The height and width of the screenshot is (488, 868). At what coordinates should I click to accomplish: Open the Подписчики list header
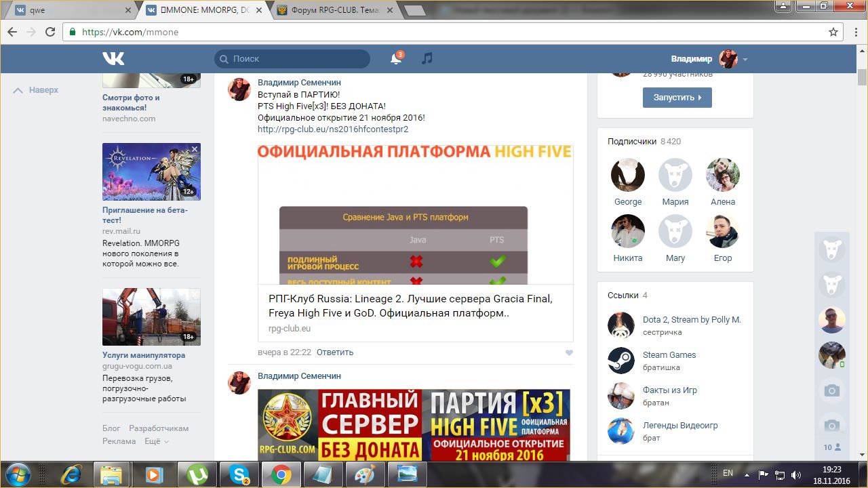pyautogui.click(x=644, y=142)
